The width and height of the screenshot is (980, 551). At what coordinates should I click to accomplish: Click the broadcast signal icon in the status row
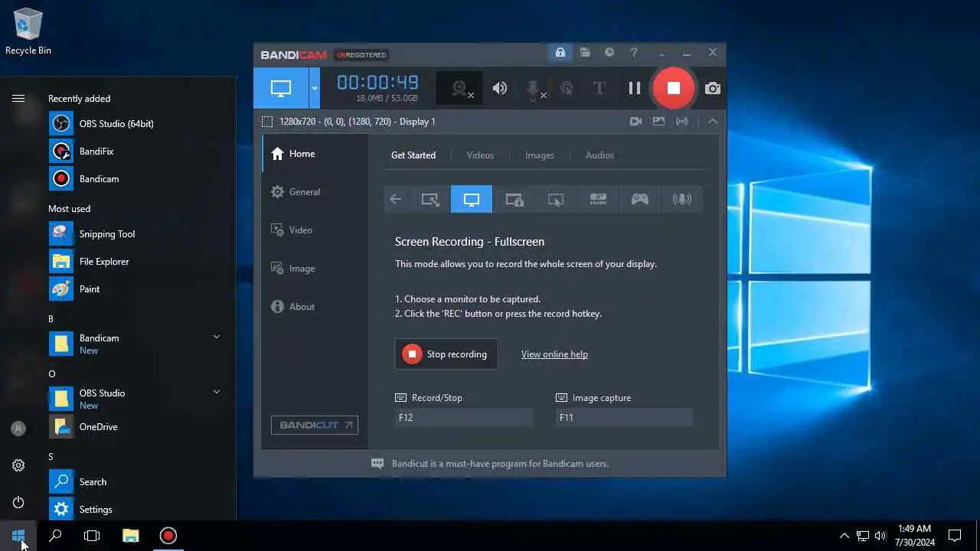tap(681, 122)
